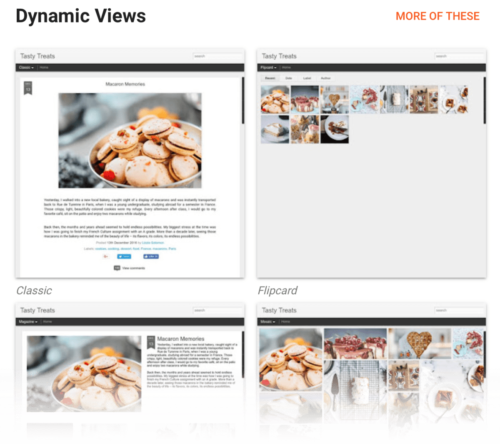Click the Google+ share icon in Classic view
This screenshot has height=448, width=500.
coord(105,256)
